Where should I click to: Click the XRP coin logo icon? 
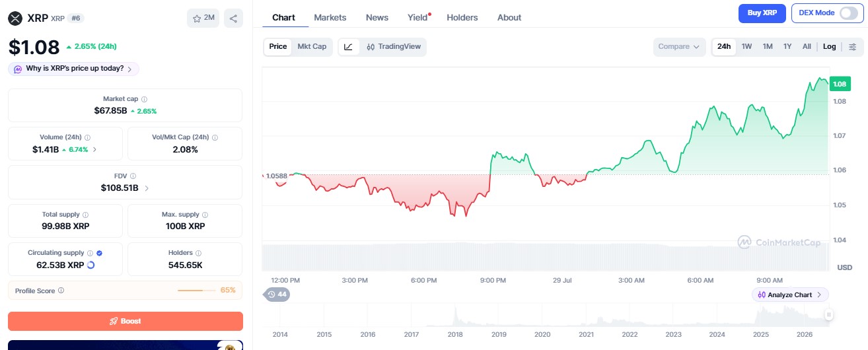pyautogui.click(x=15, y=18)
